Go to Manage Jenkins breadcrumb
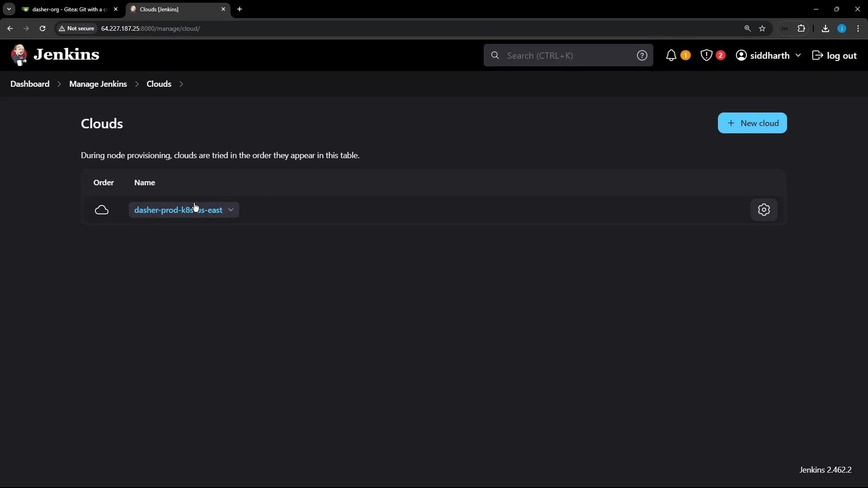This screenshot has width=868, height=488. pyautogui.click(x=98, y=84)
